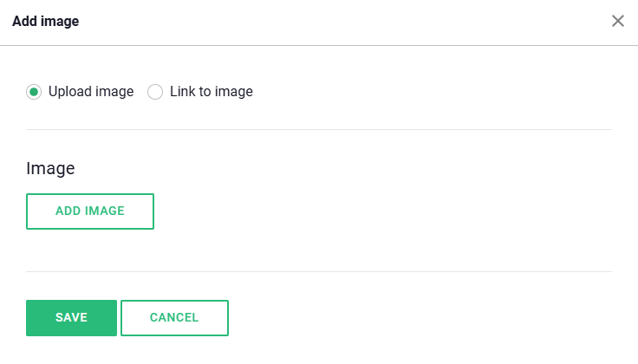The image size is (638, 364).
Task: Select the Link to image radio button
Action: pos(155,92)
